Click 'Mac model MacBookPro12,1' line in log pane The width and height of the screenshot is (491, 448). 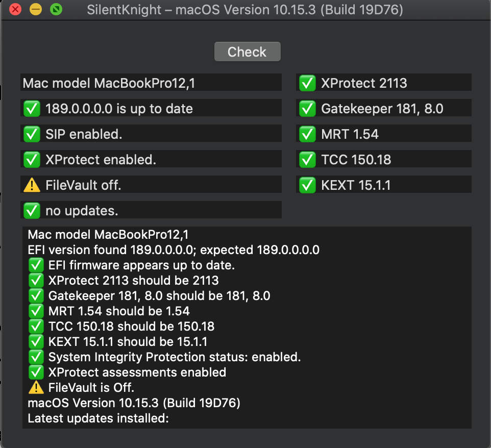(x=108, y=235)
